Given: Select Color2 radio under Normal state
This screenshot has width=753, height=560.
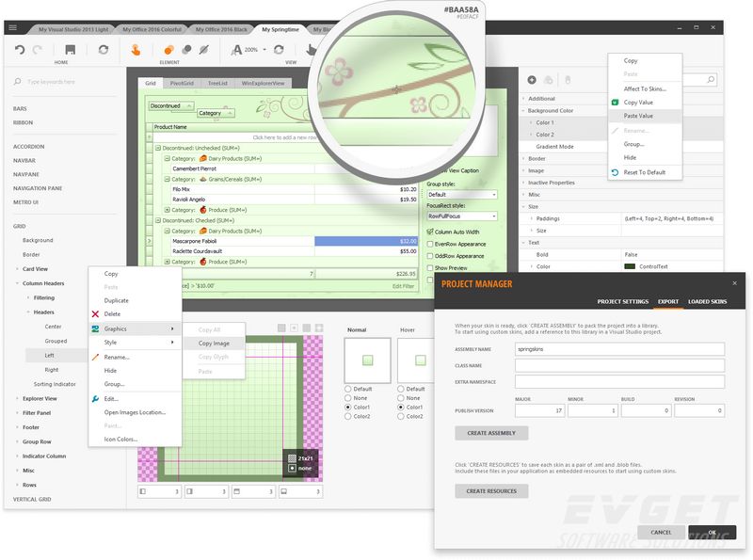Looking at the screenshot, I should pos(347,416).
